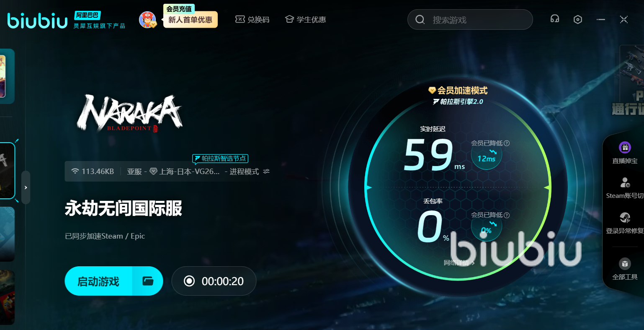This screenshot has width=644, height=330.
Task: Click the 113.46KB network speed value
Action: 98,171
